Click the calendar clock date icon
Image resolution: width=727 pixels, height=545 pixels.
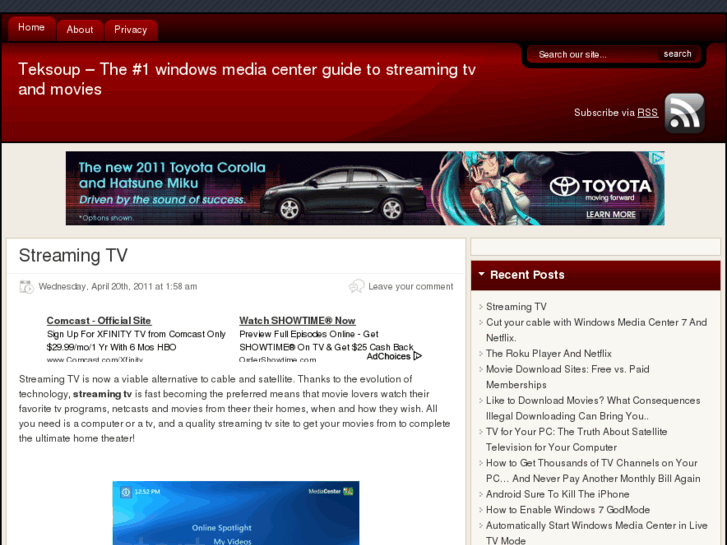click(x=26, y=287)
